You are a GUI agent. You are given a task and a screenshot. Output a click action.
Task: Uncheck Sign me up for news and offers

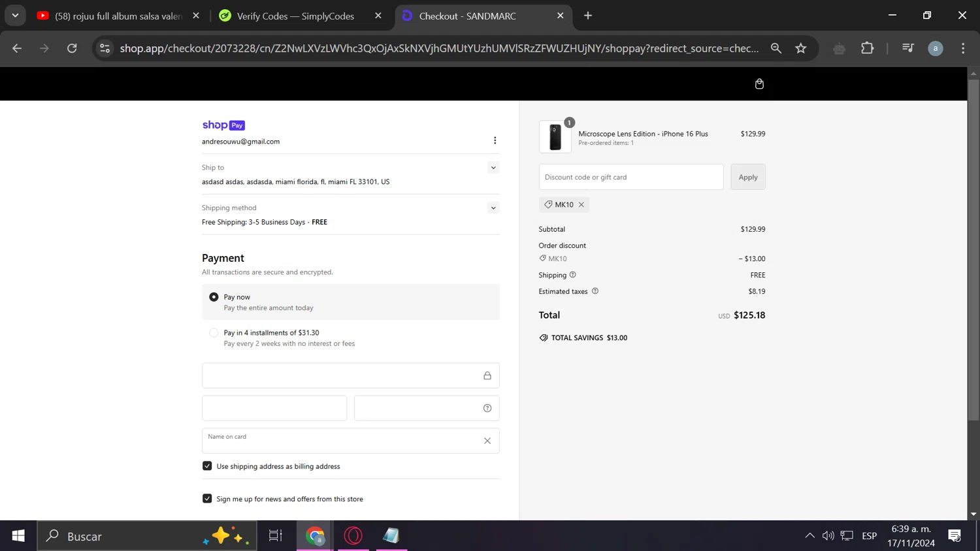click(207, 499)
